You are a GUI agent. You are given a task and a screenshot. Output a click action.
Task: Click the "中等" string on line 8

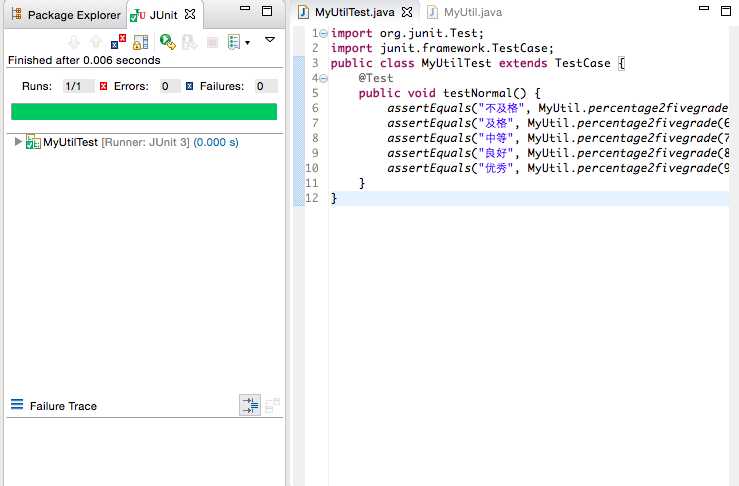coord(496,138)
